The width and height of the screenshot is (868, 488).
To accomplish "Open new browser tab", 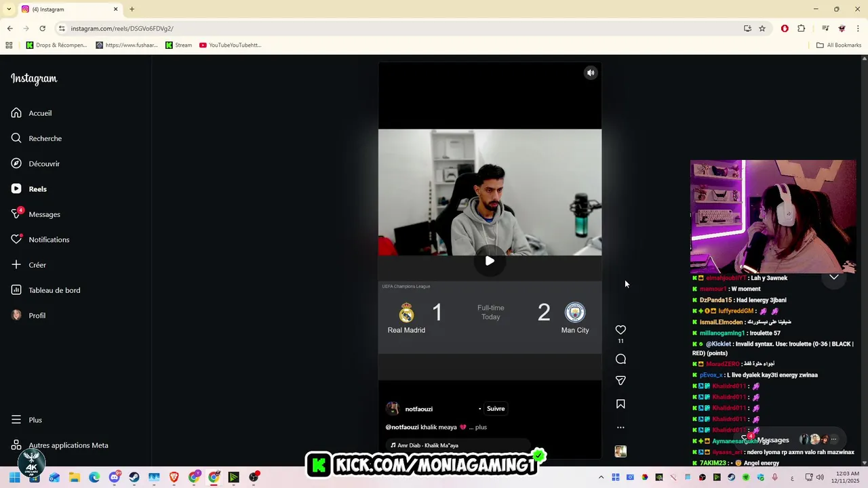I will click(132, 9).
